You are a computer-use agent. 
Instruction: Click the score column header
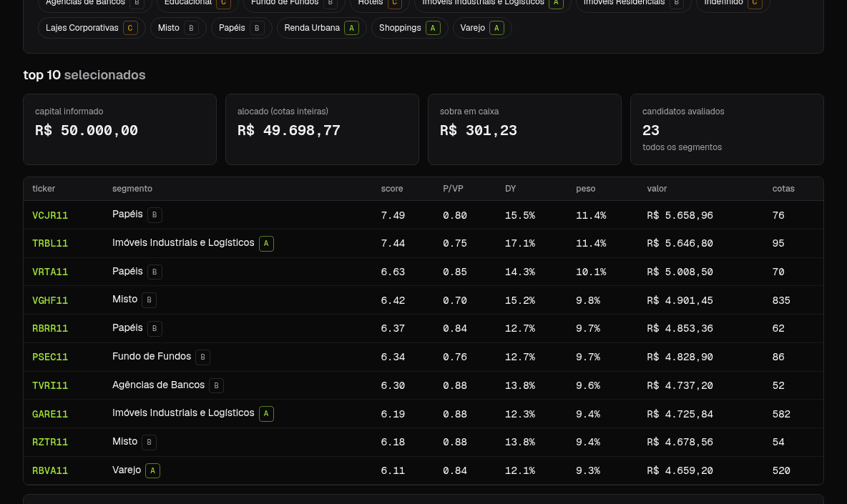pos(392,189)
